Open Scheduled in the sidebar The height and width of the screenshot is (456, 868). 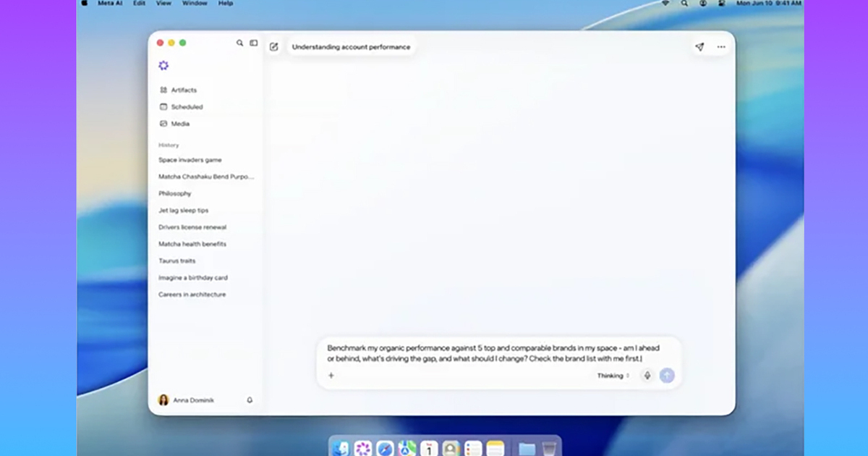click(182, 107)
